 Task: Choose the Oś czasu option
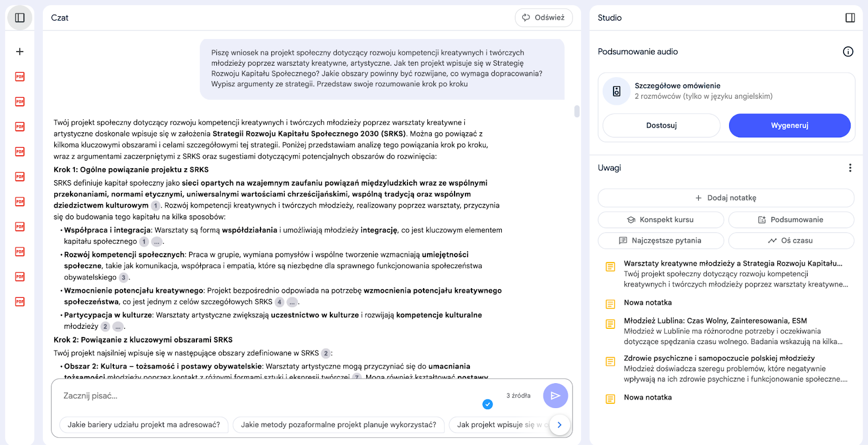click(790, 240)
